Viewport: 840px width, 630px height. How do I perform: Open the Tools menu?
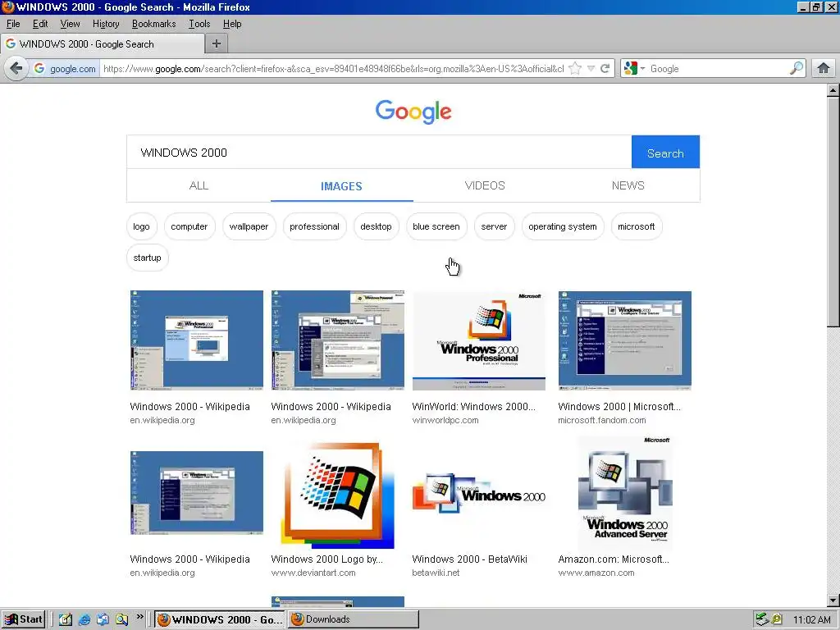[199, 24]
